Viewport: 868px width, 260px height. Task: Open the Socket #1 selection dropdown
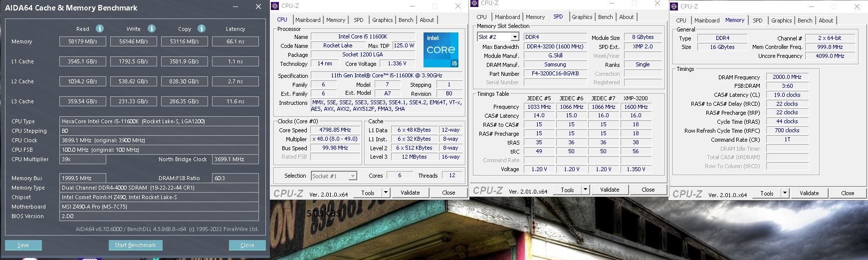[x=353, y=176]
